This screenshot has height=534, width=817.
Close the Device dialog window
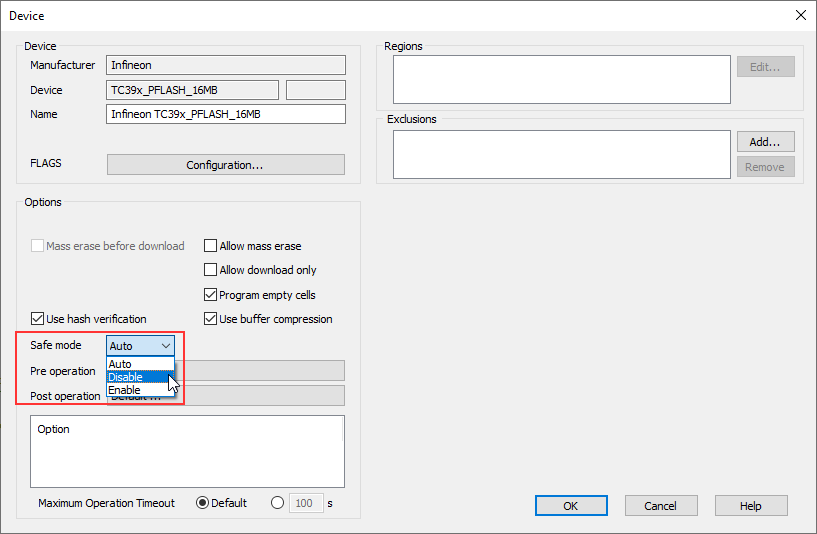(799, 15)
